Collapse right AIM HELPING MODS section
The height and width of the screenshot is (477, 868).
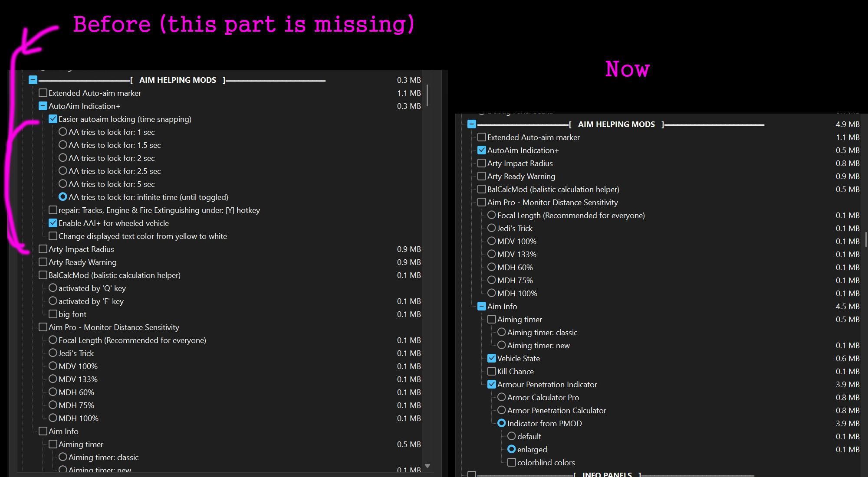tap(472, 124)
